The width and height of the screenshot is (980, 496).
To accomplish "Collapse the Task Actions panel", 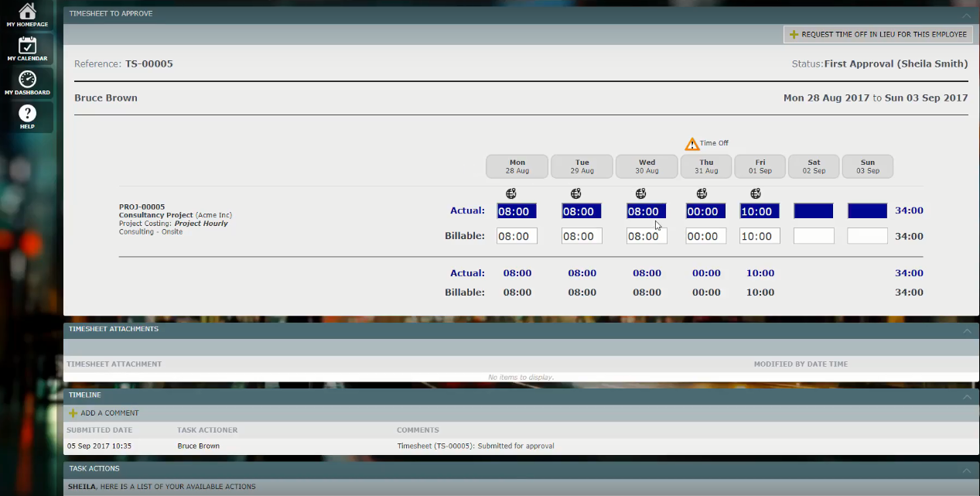I will click(967, 470).
